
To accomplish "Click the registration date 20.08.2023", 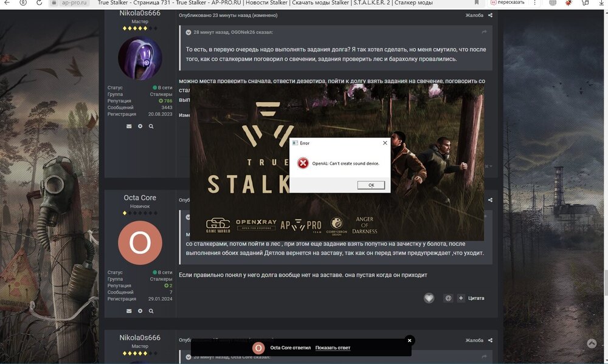I will click(x=160, y=114).
